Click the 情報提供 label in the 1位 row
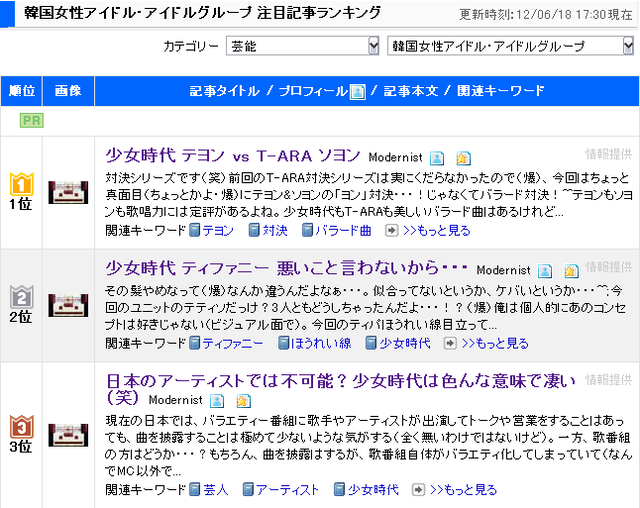The height and width of the screenshot is (508, 640). tap(609, 154)
